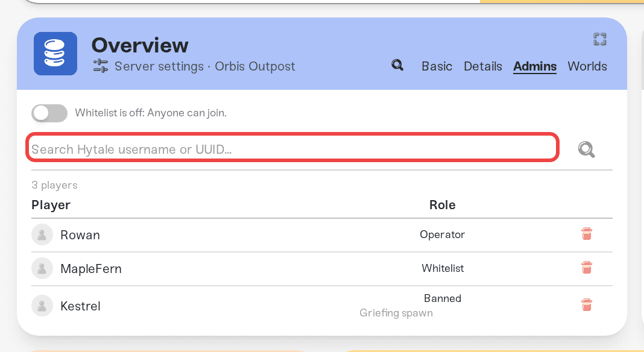The width and height of the screenshot is (644, 352).
Task: Delete Kestrel using trash icon
Action: [587, 305]
